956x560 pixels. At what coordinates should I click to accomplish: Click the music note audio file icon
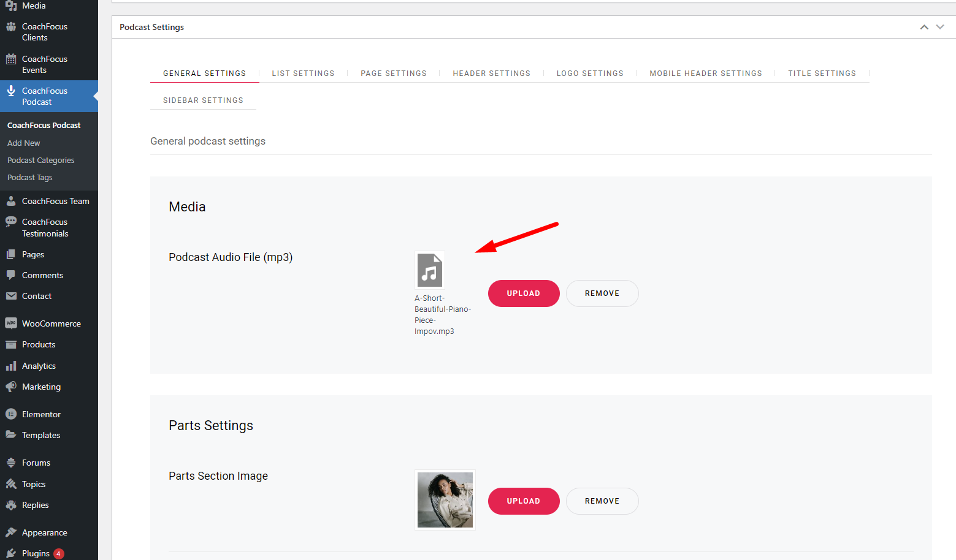click(x=430, y=270)
